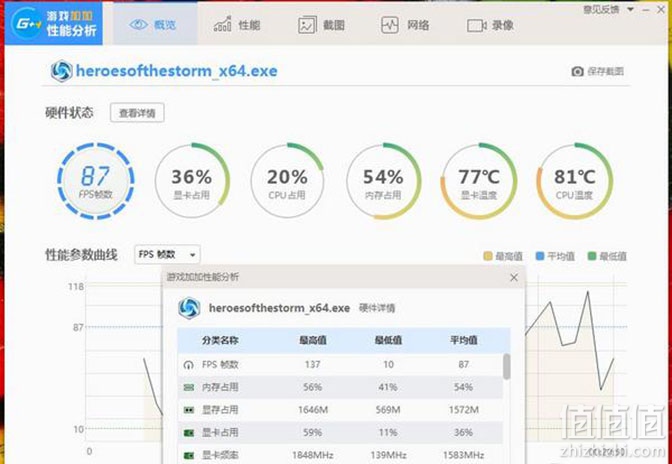The width and height of the screenshot is (672, 464).
Task: Click the 1848MHz max GPU clock value
Action: pyautogui.click(x=313, y=455)
